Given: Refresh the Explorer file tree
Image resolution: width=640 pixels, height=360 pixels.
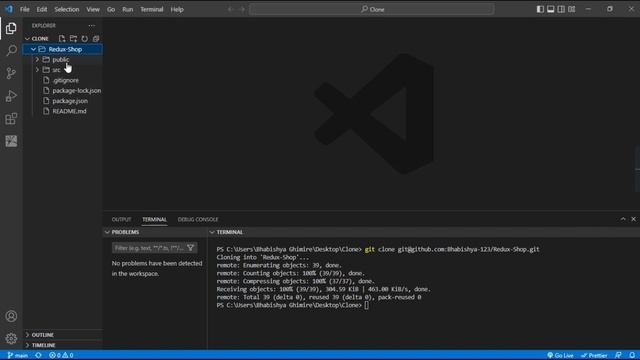Looking at the screenshot, I should pyautogui.click(x=84, y=38).
